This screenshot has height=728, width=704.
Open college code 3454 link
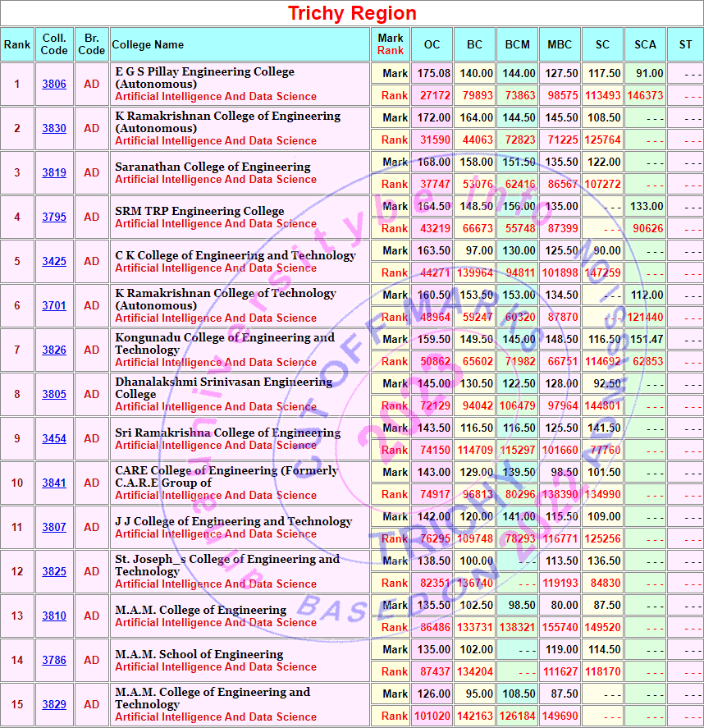click(x=54, y=439)
